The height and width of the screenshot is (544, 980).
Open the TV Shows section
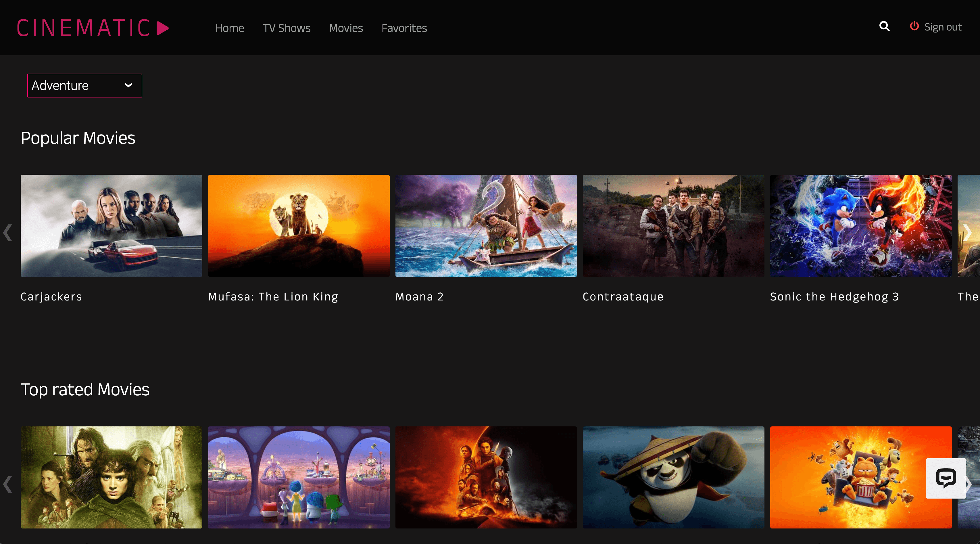click(287, 28)
